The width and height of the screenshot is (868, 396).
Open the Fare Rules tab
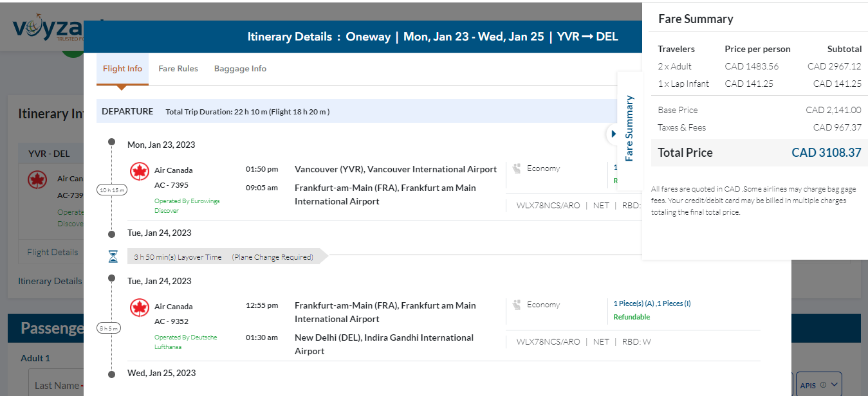click(x=178, y=69)
